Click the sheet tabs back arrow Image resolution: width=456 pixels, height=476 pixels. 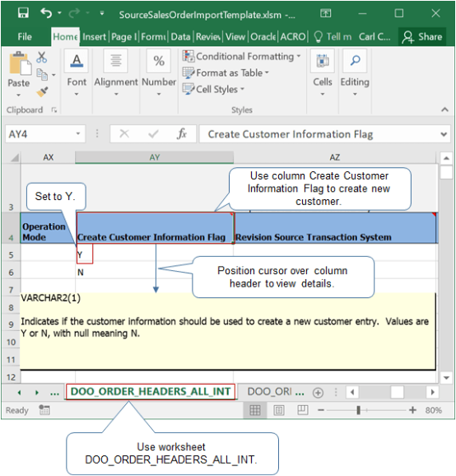[x=19, y=393]
